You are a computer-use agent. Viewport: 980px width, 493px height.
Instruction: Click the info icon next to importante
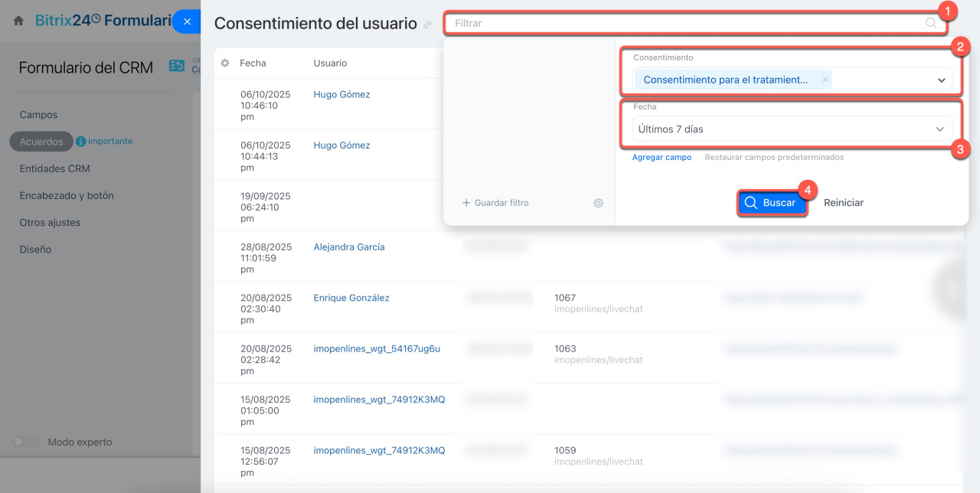[x=80, y=142]
